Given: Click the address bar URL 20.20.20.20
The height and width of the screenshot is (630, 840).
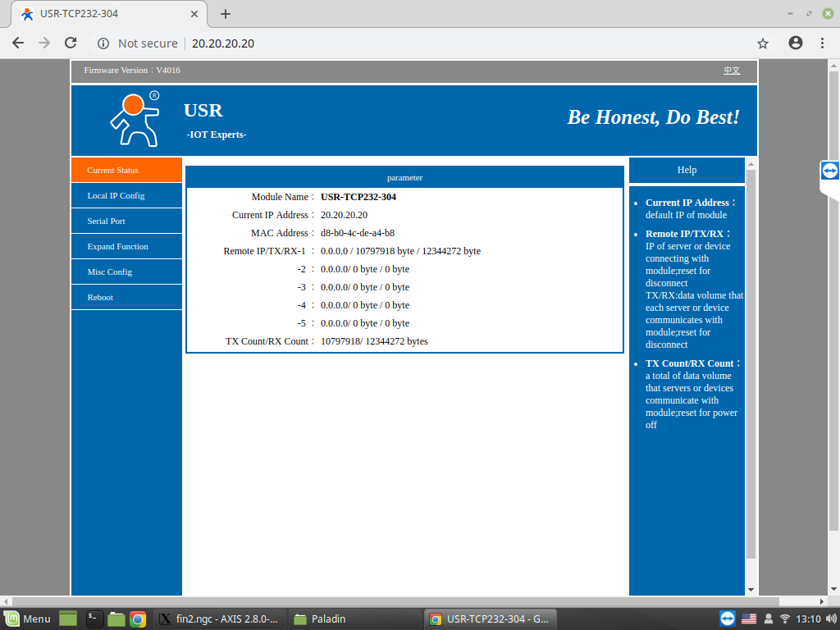Looking at the screenshot, I should 223,43.
